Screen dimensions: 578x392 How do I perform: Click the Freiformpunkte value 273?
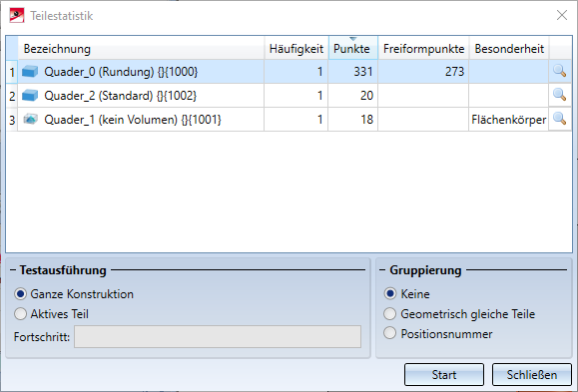point(454,72)
